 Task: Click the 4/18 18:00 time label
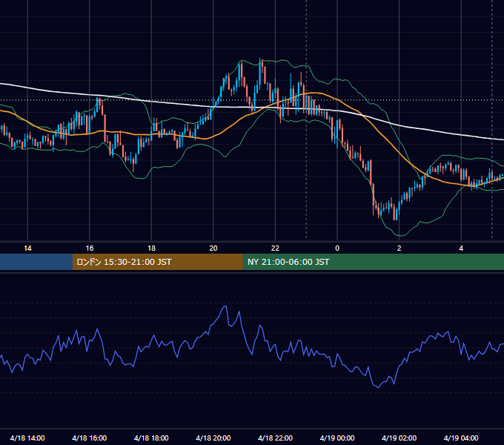click(151, 438)
